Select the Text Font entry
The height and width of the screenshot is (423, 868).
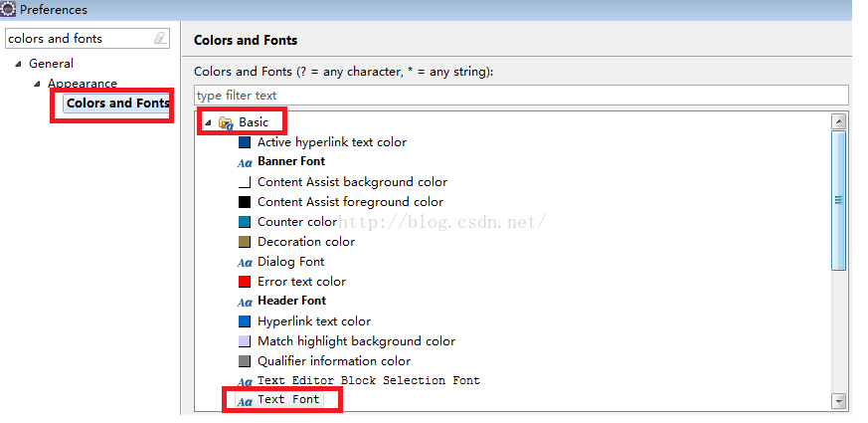[x=288, y=400]
